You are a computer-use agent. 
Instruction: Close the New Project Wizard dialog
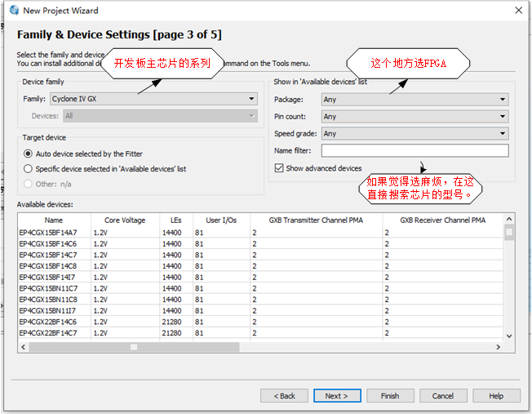(518, 11)
